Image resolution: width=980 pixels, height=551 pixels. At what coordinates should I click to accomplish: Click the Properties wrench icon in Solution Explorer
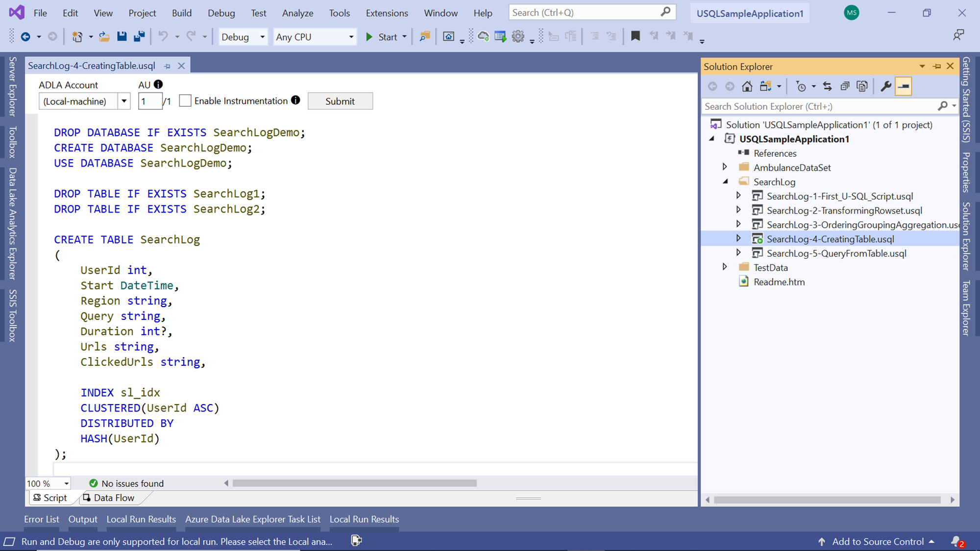click(885, 87)
